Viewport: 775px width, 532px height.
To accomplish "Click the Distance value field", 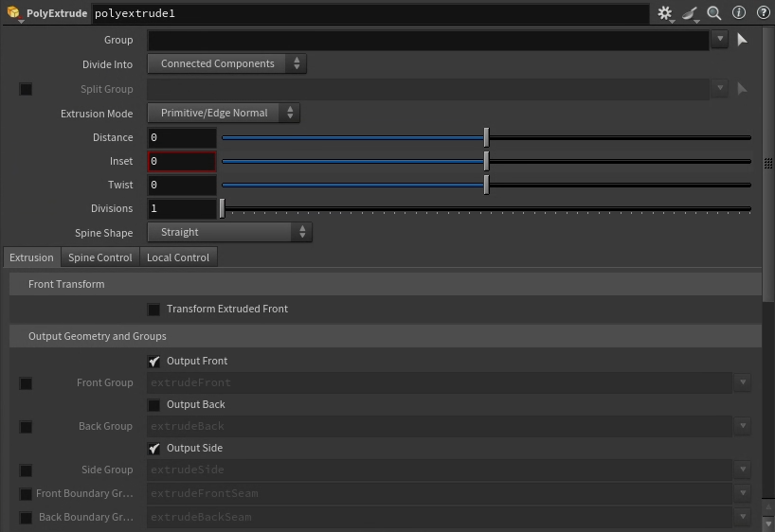I will [182, 137].
